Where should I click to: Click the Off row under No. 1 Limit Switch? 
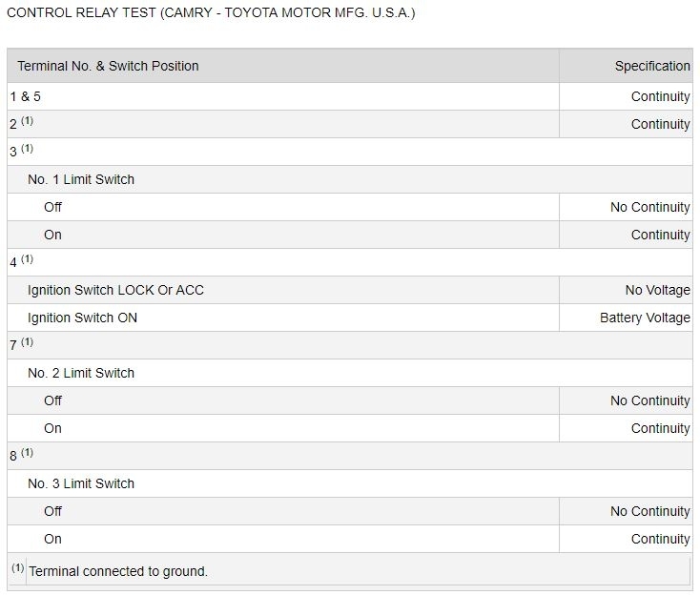click(x=52, y=207)
